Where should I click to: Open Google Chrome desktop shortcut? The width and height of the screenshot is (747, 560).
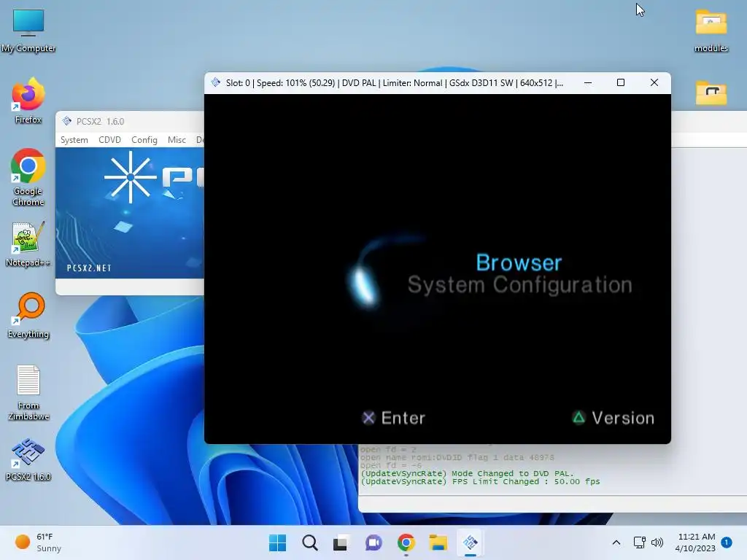point(28,176)
